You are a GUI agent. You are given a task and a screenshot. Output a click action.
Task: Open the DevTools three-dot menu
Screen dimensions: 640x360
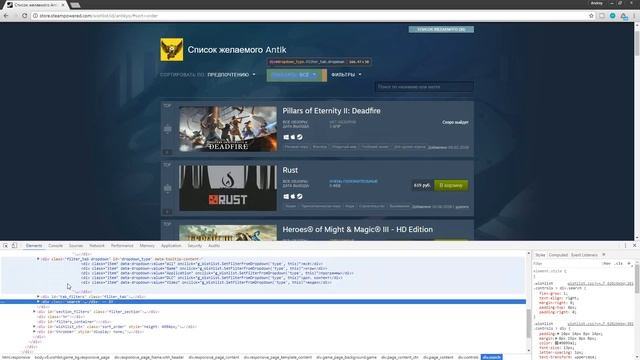point(625,246)
